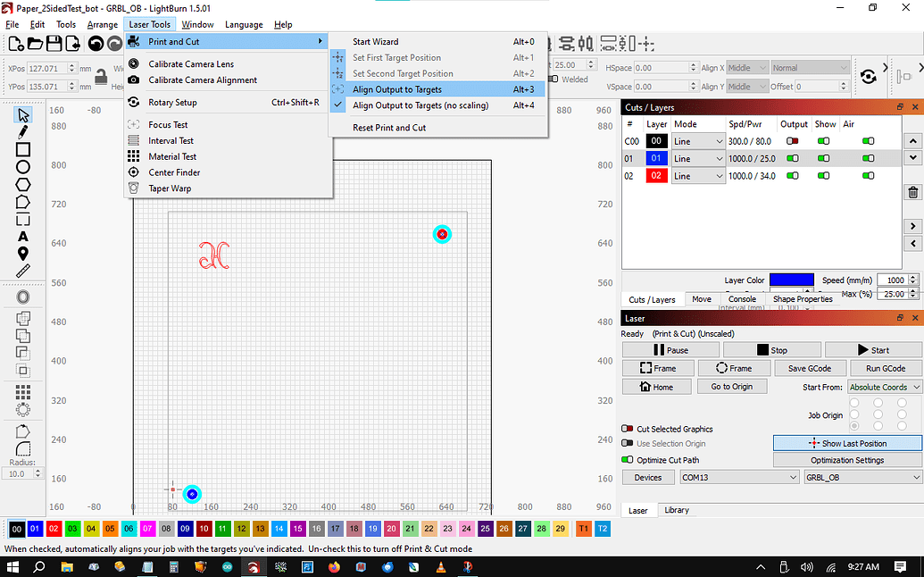Open the Circular Array tool

pyautogui.click(x=23, y=410)
